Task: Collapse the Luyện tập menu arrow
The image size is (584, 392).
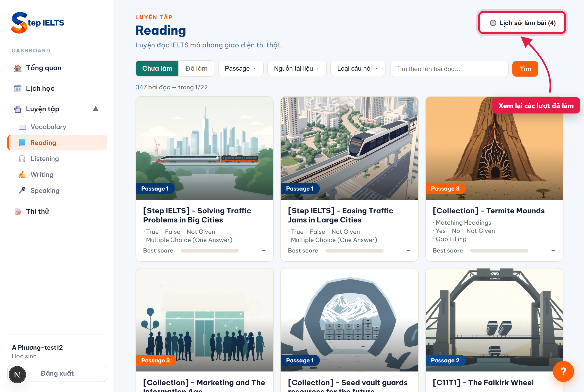Action: [x=96, y=109]
